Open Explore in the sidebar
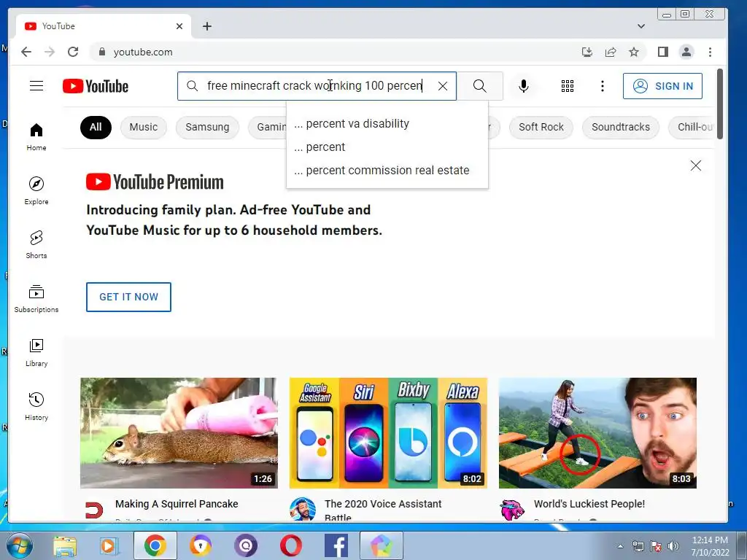747x560 pixels. click(36, 190)
